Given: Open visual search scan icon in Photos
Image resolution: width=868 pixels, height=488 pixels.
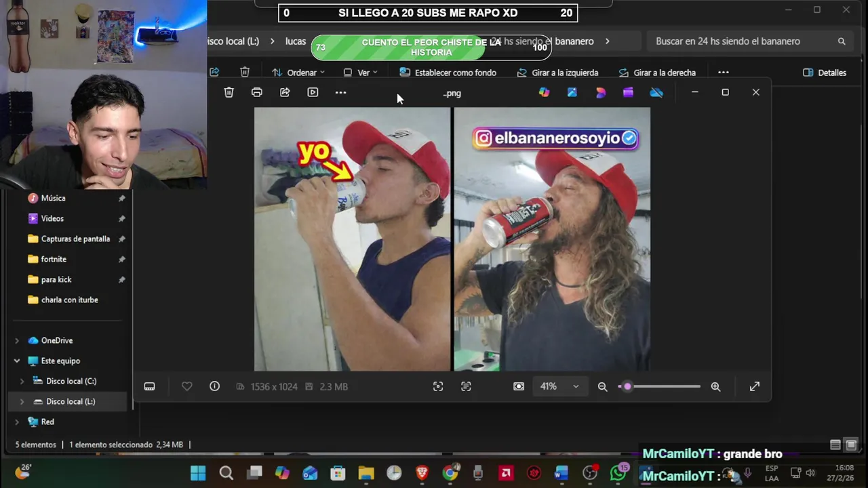Looking at the screenshot, I should (438, 386).
